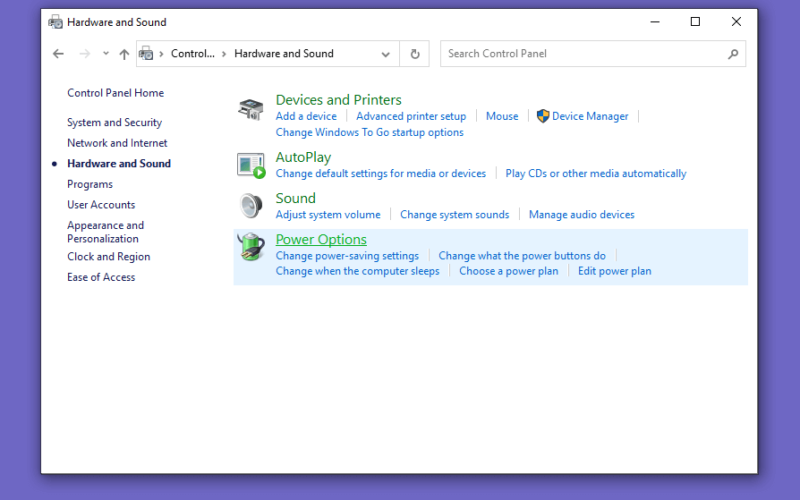Screen dimensions: 800x500
Task: Click Edit power plan
Action: (x=614, y=271)
